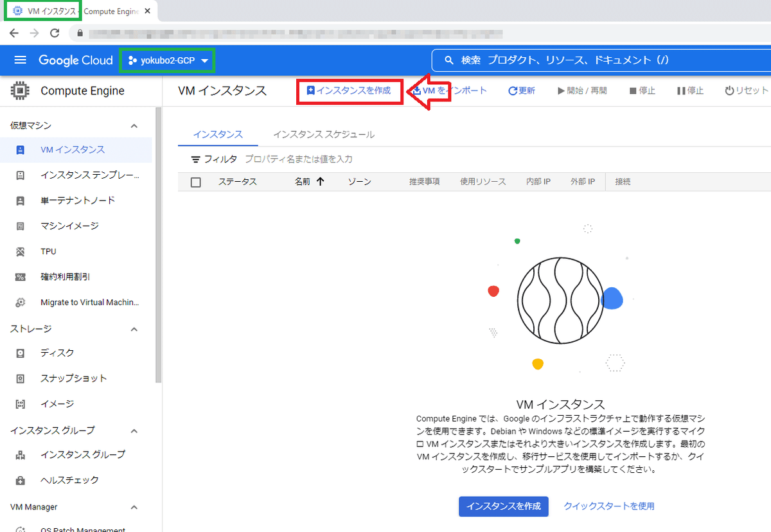
Task: Collapse the インスタンス グループ section
Action: click(134, 430)
